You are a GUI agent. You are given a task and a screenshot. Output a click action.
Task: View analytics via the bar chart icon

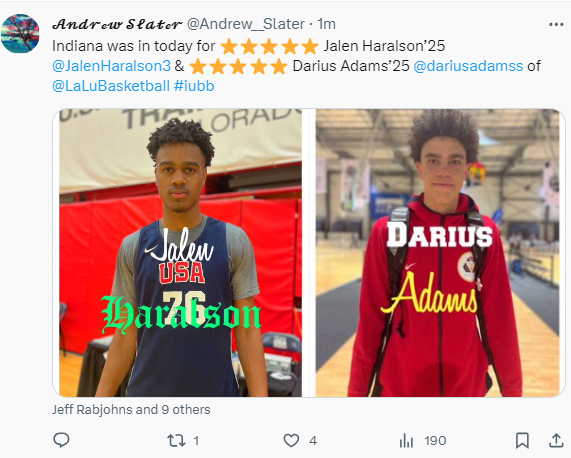pos(406,441)
